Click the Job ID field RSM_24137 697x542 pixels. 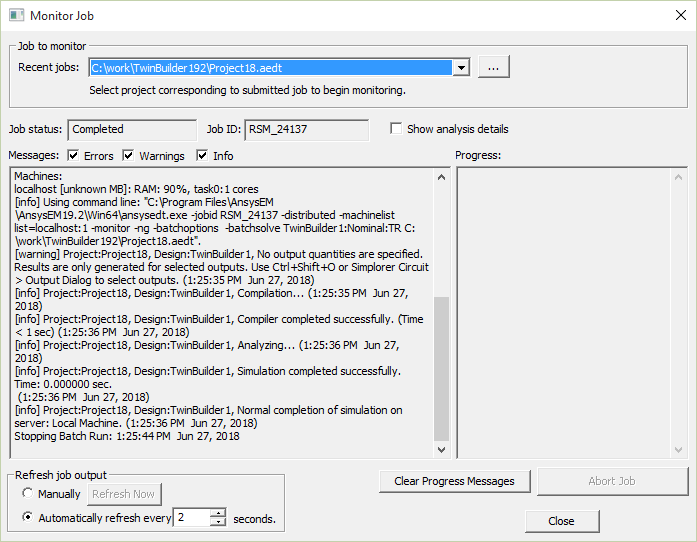306,129
